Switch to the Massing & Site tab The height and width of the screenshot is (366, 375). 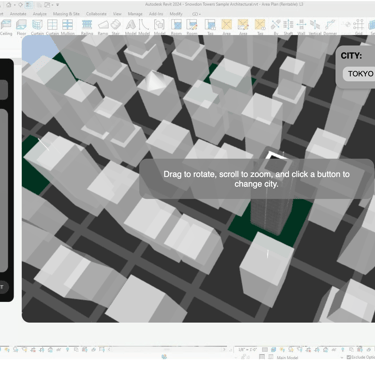[x=66, y=14]
